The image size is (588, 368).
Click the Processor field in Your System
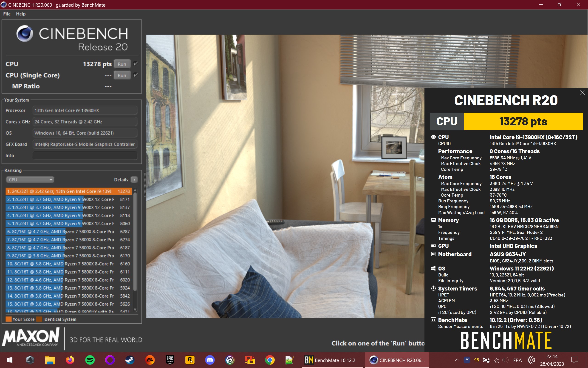[85, 110]
